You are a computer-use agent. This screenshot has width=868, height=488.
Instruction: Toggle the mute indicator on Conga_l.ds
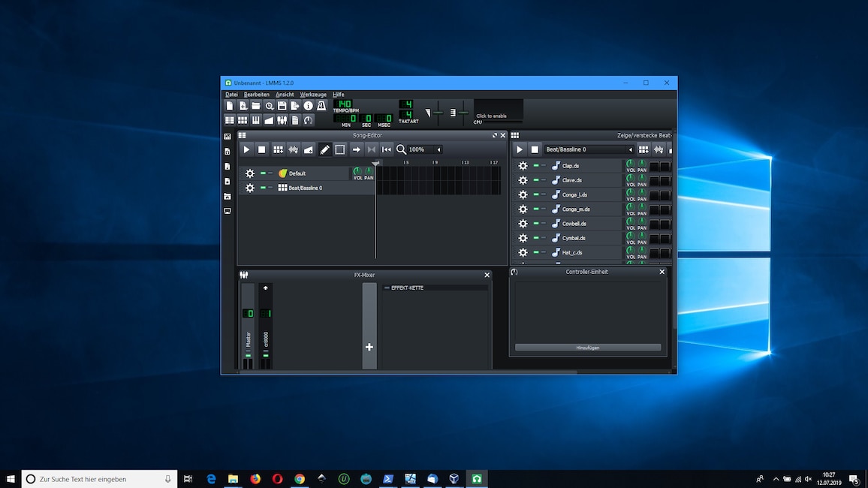click(x=535, y=194)
